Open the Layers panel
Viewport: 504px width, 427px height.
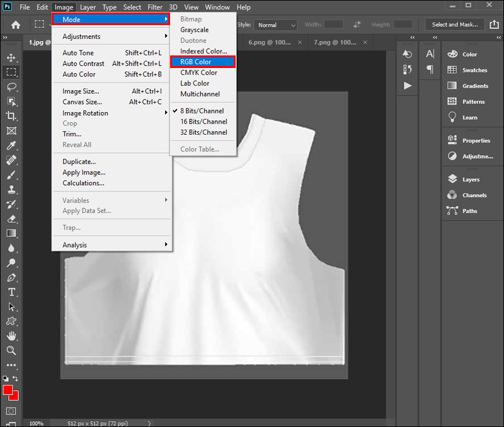(470, 179)
